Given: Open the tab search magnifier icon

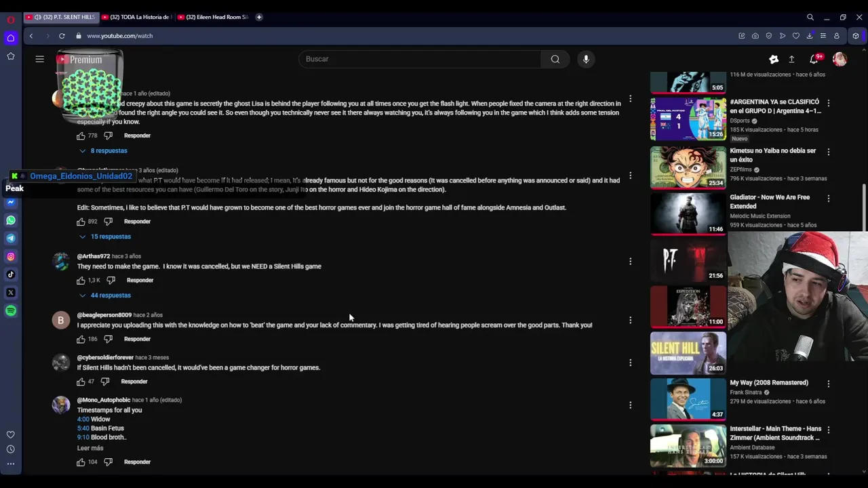Looking at the screenshot, I should click(x=810, y=17).
